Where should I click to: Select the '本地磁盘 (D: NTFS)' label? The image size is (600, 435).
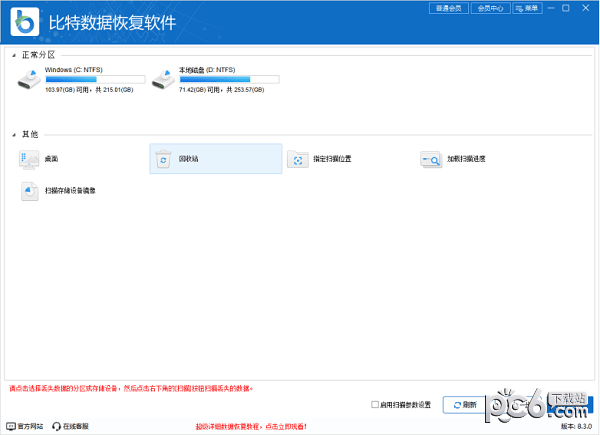coord(207,70)
